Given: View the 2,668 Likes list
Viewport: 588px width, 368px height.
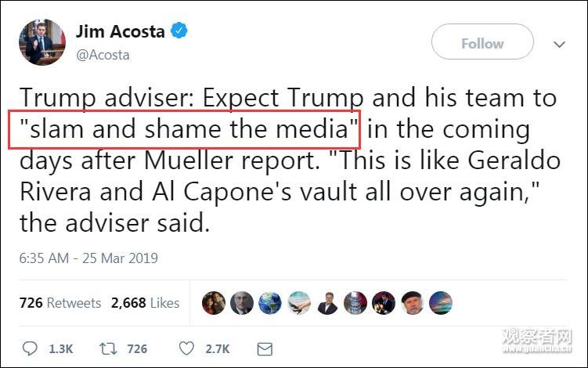Looking at the screenshot, I should point(145,303).
